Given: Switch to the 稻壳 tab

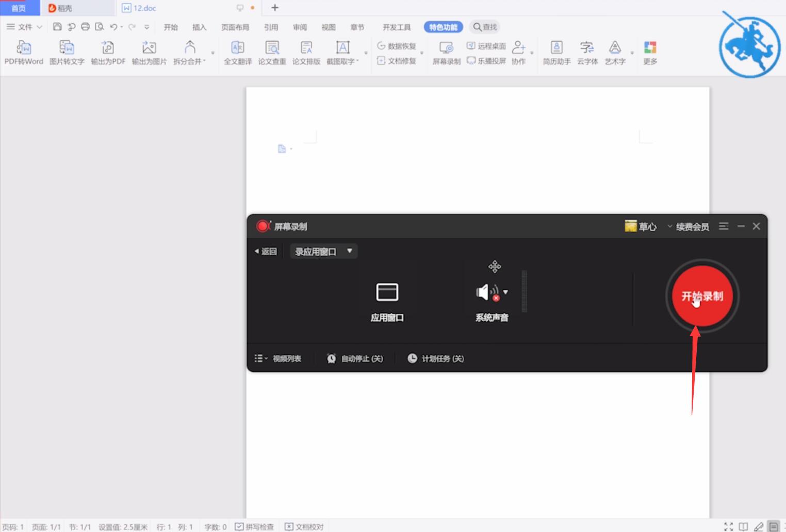Looking at the screenshot, I should coord(77,8).
